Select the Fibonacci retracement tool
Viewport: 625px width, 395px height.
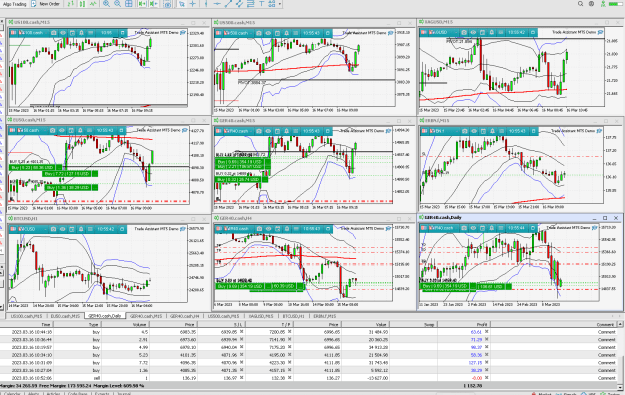[250, 4]
